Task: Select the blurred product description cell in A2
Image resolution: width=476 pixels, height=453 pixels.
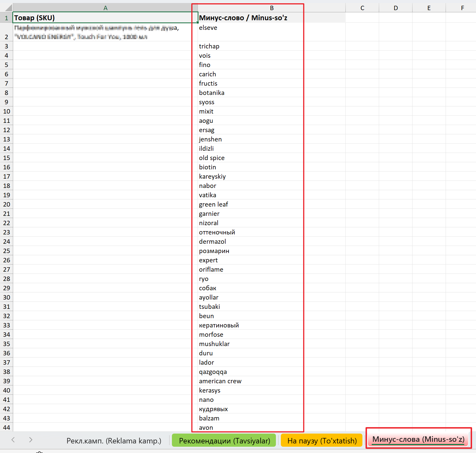Action: tap(105, 32)
